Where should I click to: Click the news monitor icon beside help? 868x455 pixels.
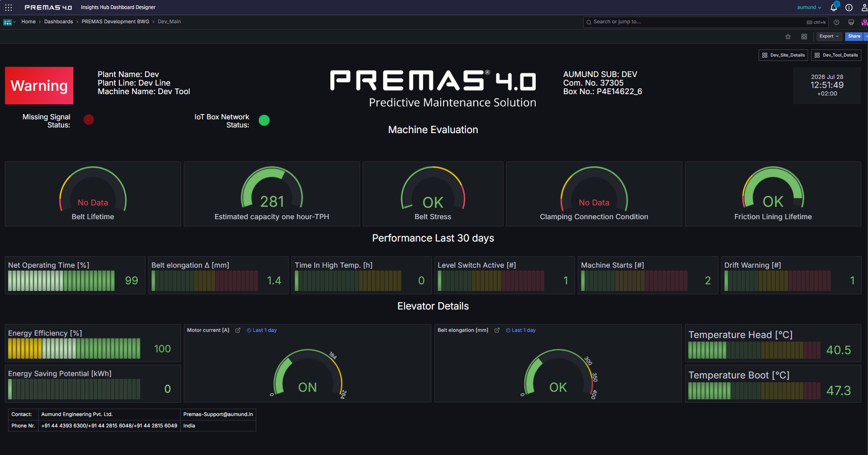coord(851,22)
